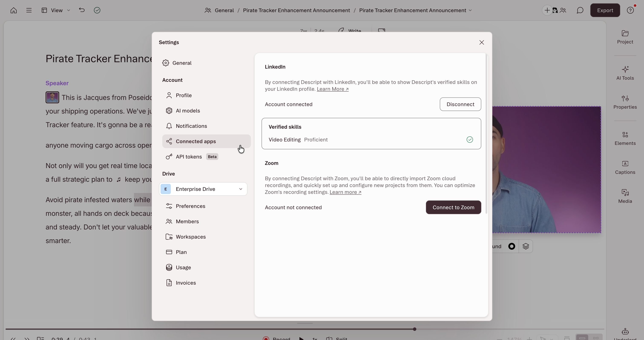644x340 pixels.
Task: Undo the last action
Action: pyautogui.click(x=82, y=10)
